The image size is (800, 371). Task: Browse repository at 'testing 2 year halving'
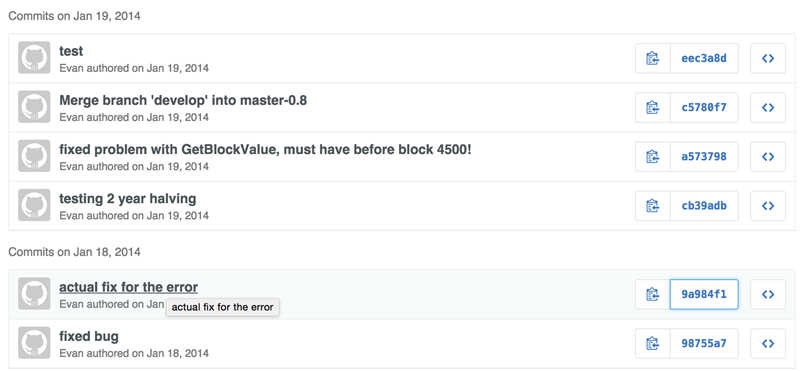pyautogui.click(x=768, y=206)
